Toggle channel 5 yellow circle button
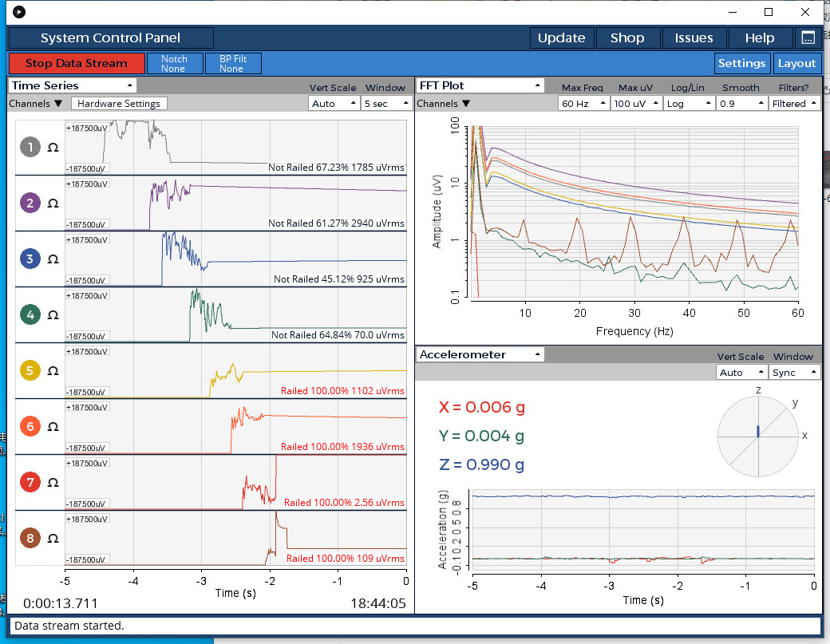The height and width of the screenshot is (644, 830). pyautogui.click(x=30, y=371)
